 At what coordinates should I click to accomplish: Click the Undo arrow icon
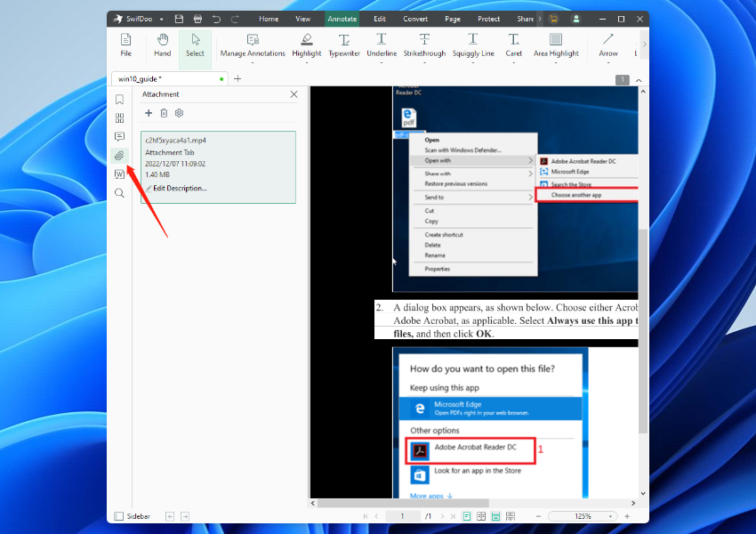coord(216,19)
